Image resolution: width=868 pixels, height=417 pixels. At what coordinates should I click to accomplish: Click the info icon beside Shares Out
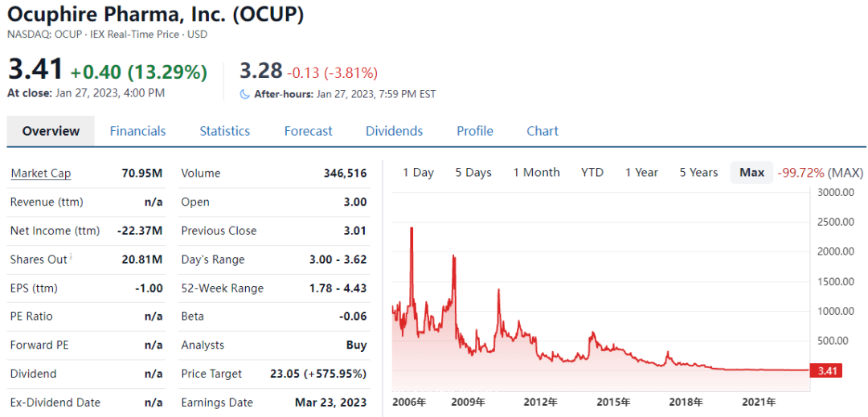(x=72, y=257)
